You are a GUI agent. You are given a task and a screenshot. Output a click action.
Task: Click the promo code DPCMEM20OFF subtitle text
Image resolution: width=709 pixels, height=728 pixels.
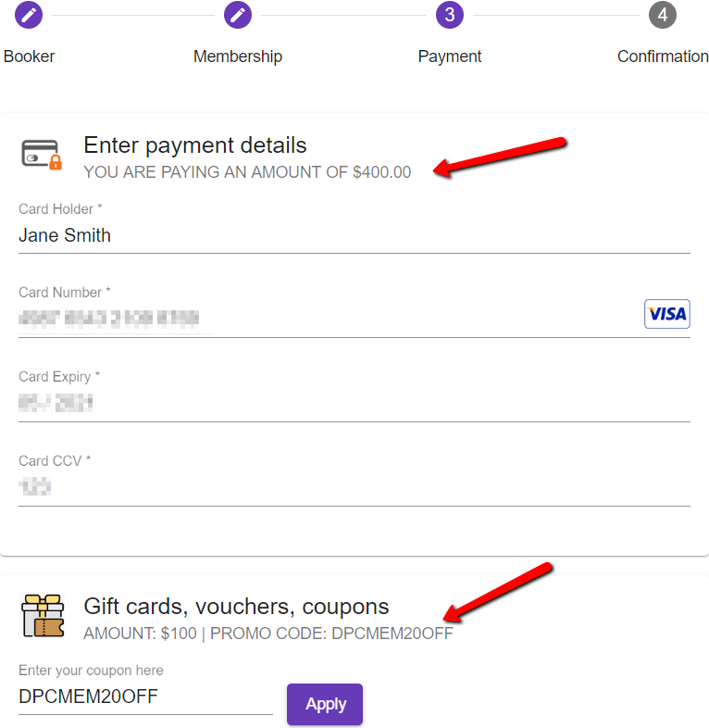click(x=331, y=634)
